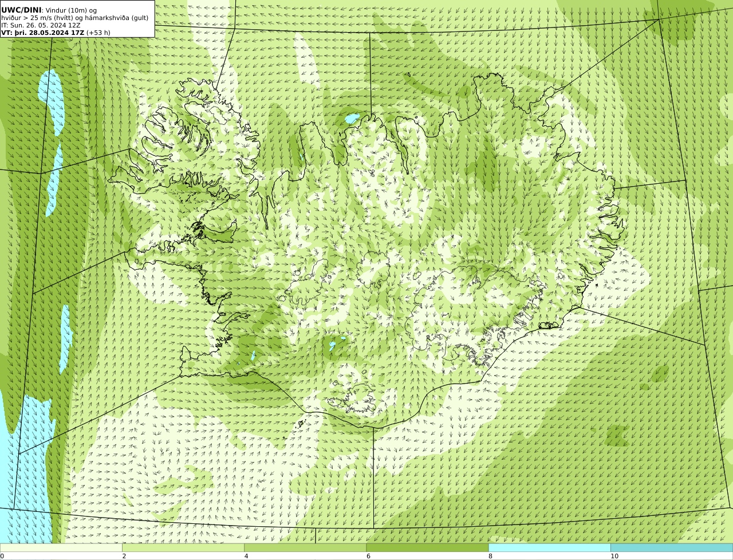
Task: Click the '4' tick label on the color scale
Action: tap(246, 556)
